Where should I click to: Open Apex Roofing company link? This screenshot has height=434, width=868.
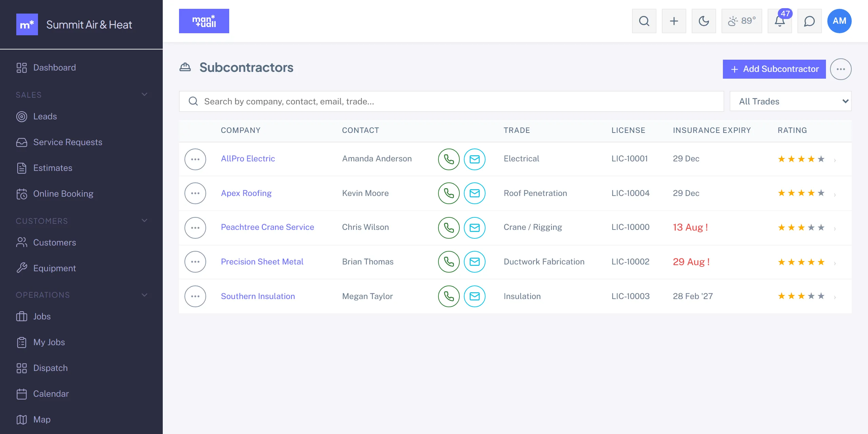(x=246, y=193)
